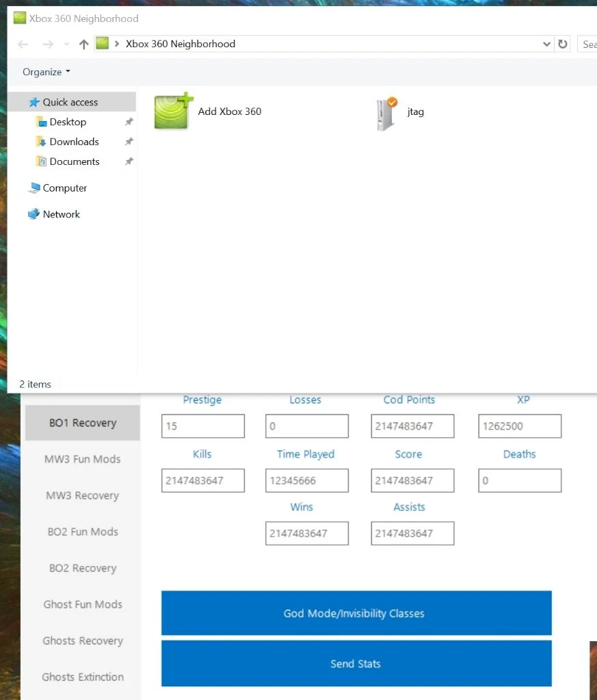The height and width of the screenshot is (700, 597).
Task: Click the Wins input field
Action: coord(307,533)
